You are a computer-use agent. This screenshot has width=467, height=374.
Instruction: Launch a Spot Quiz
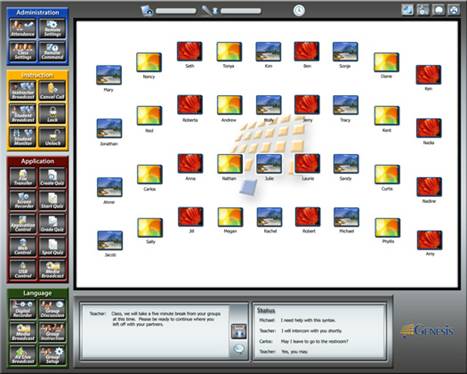click(52, 246)
